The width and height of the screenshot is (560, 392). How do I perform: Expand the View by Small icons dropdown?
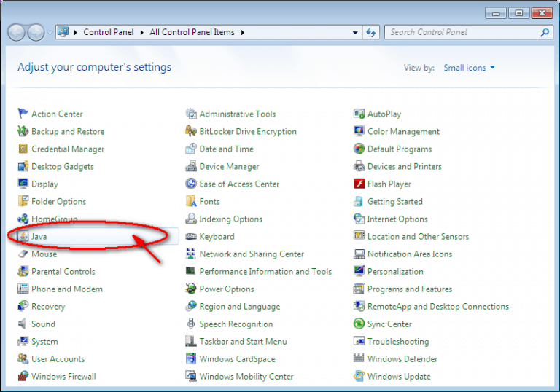click(x=469, y=68)
